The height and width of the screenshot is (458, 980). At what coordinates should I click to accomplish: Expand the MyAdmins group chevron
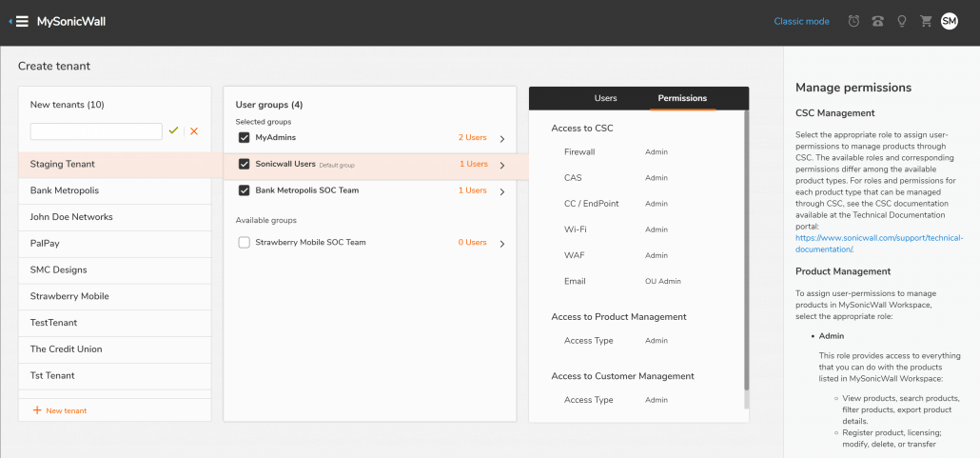pyautogui.click(x=501, y=139)
